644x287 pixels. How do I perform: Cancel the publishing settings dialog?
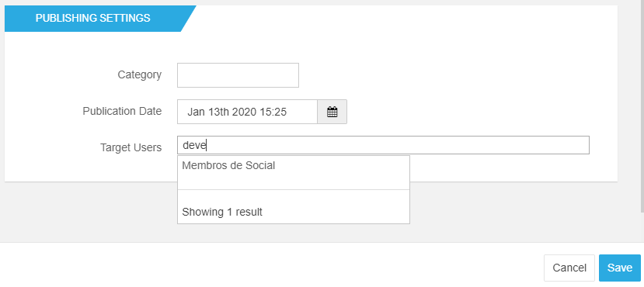569,268
